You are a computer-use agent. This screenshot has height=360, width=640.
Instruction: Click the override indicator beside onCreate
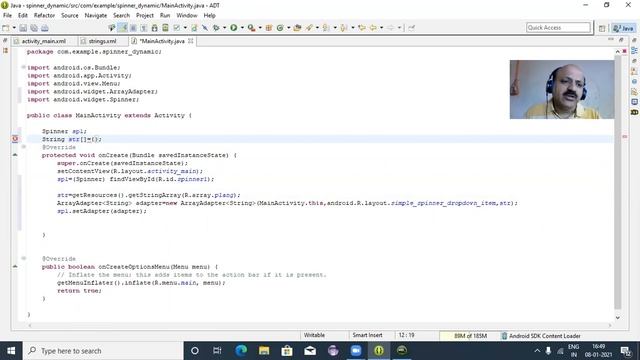point(15,155)
